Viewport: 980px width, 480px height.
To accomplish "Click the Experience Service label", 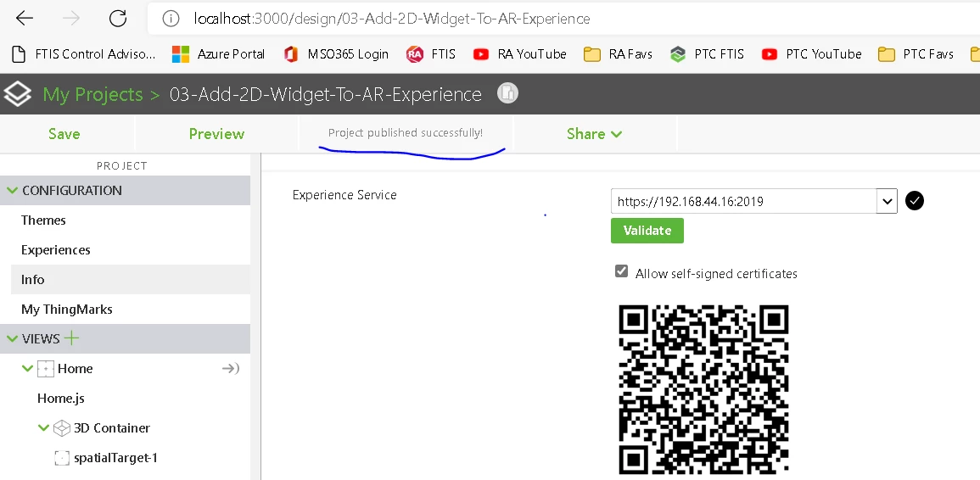I will coord(344,195).
